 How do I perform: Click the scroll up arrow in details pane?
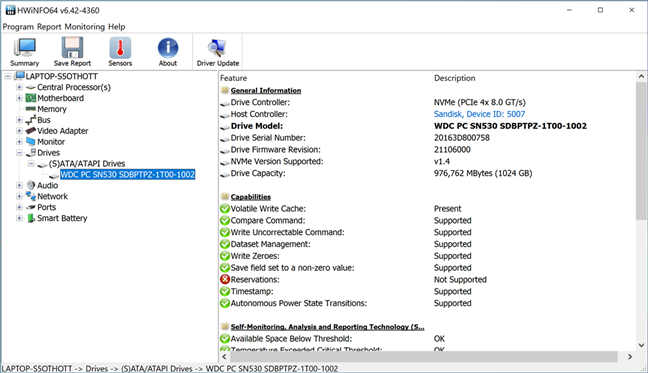tap(641, 76)
